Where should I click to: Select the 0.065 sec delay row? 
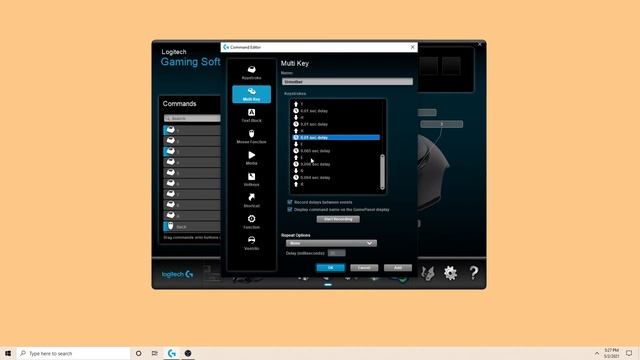(336, 151)
